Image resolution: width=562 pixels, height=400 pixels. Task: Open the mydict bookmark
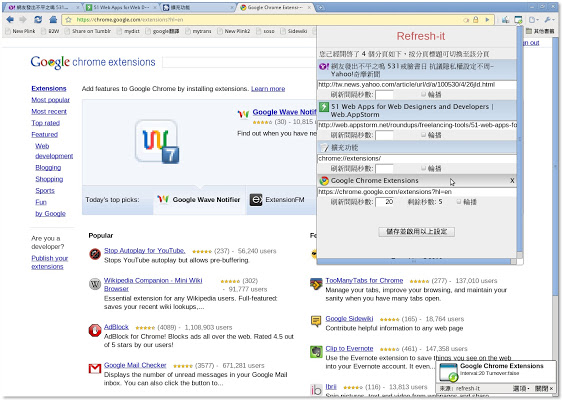[128, 32]
